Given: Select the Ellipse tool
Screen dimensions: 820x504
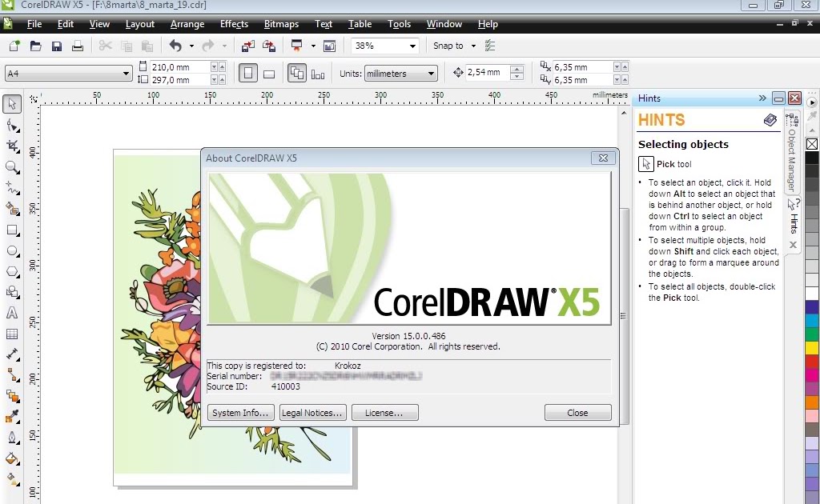Looking at the screenshot, I should (x=11, y=250).
